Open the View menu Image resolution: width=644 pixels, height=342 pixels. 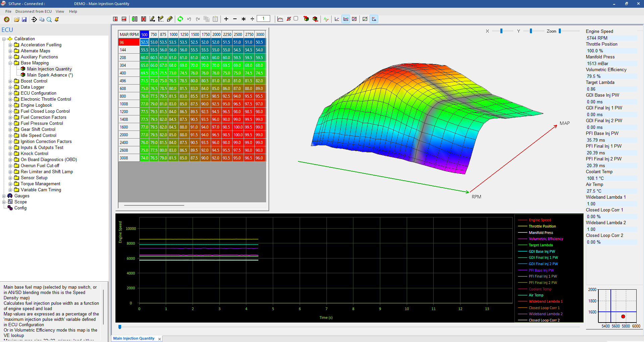pyautogui.click(x=60, y=11)
